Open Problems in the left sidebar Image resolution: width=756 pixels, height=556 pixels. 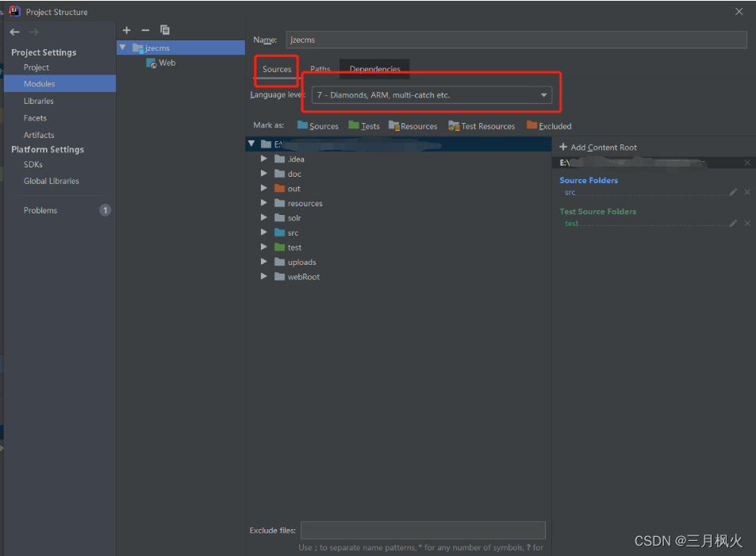40,210
